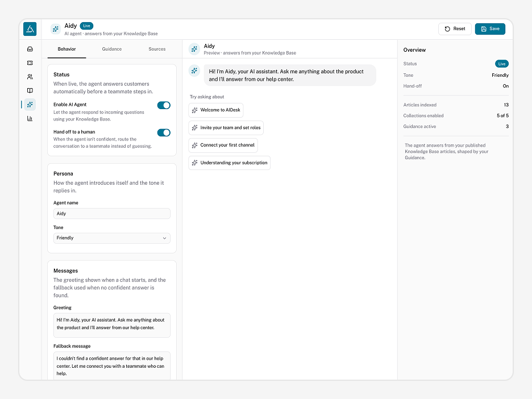Click the Fallback message text area
This screenshot has height=399, width=532.
(111, 366)
